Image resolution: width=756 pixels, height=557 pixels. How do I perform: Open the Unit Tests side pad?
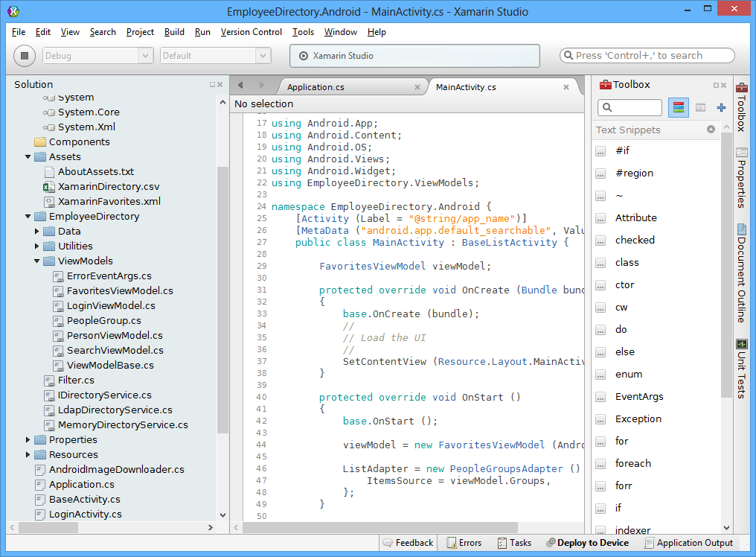click(742, 369)
